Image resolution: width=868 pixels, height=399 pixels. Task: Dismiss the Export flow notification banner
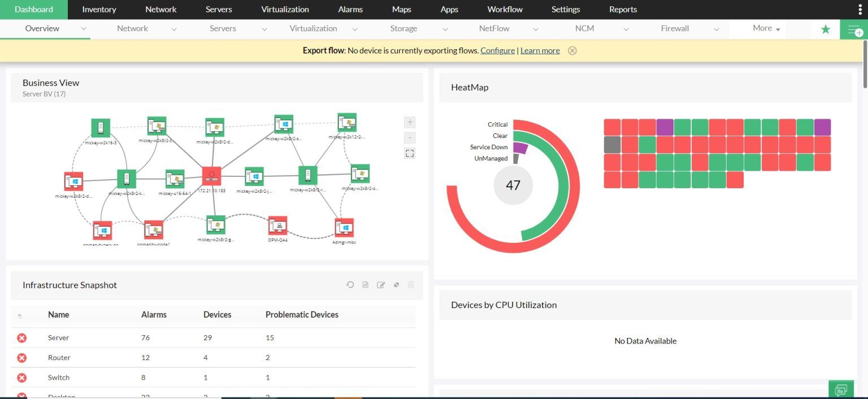pos(572,50)
